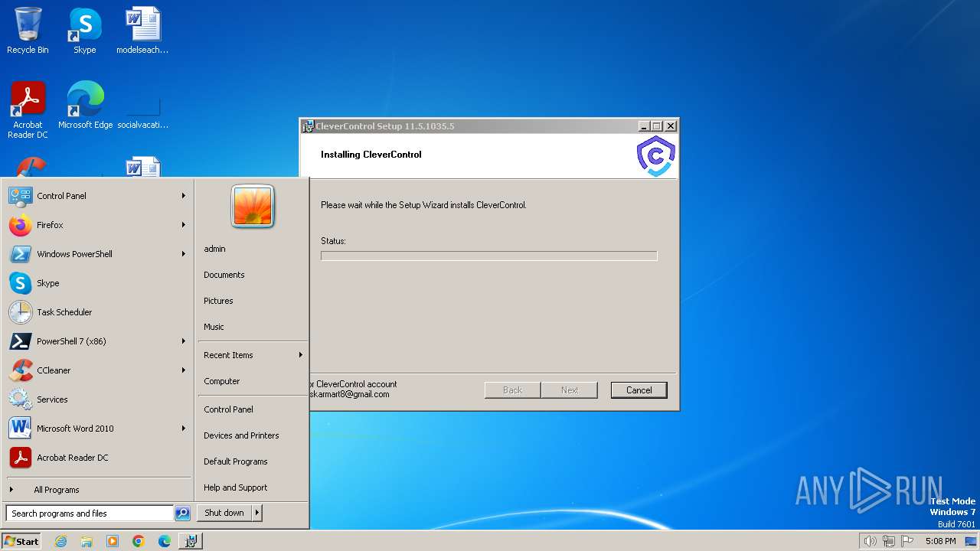Click the Control Panel icon in Start menu
This screenshot has width=980, height=551.
[x=20, y=196]
